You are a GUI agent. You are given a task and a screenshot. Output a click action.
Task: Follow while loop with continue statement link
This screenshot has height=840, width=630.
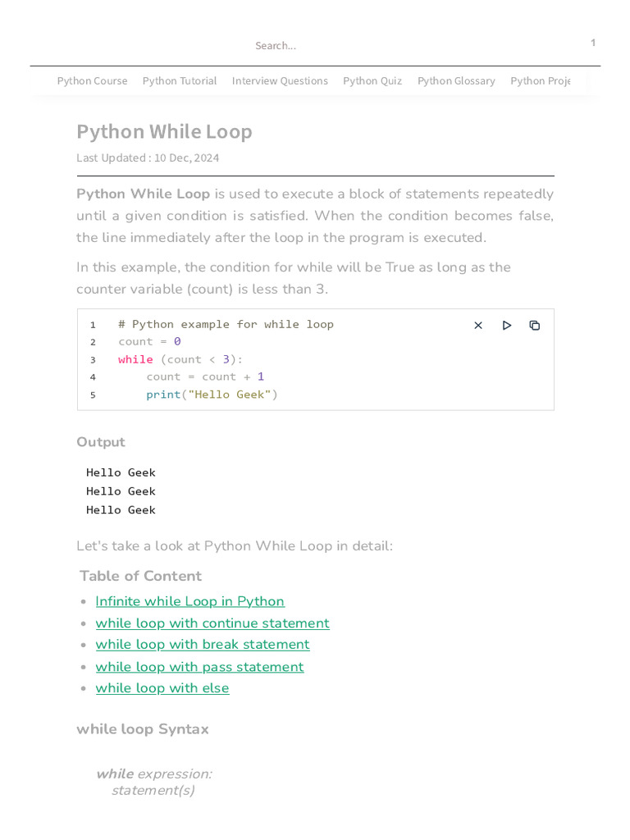(212, 623)
